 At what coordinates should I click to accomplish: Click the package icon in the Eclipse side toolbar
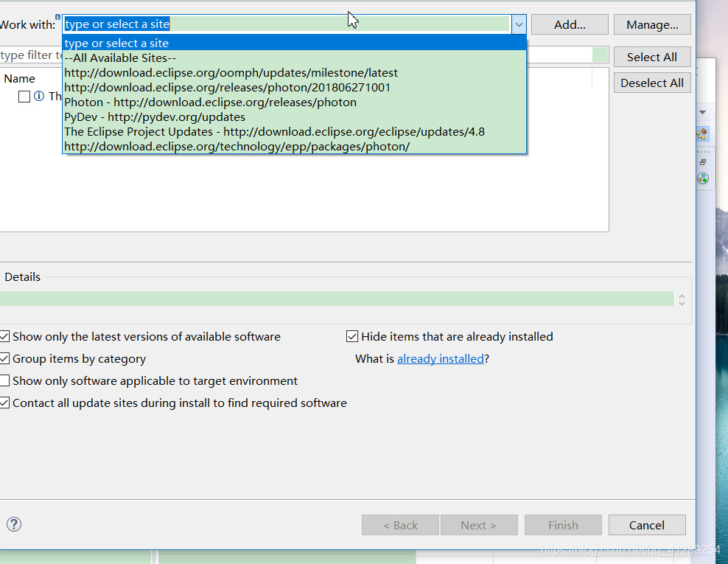click(x=702, y=134)
